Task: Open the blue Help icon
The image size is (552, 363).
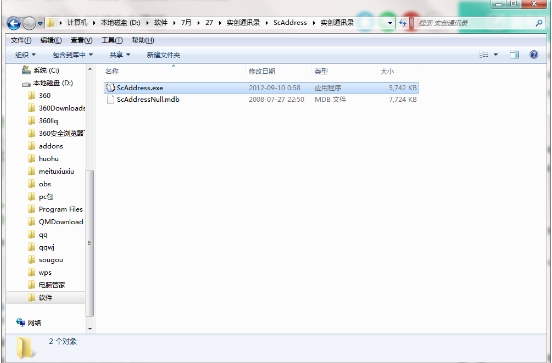Action: 534,55
